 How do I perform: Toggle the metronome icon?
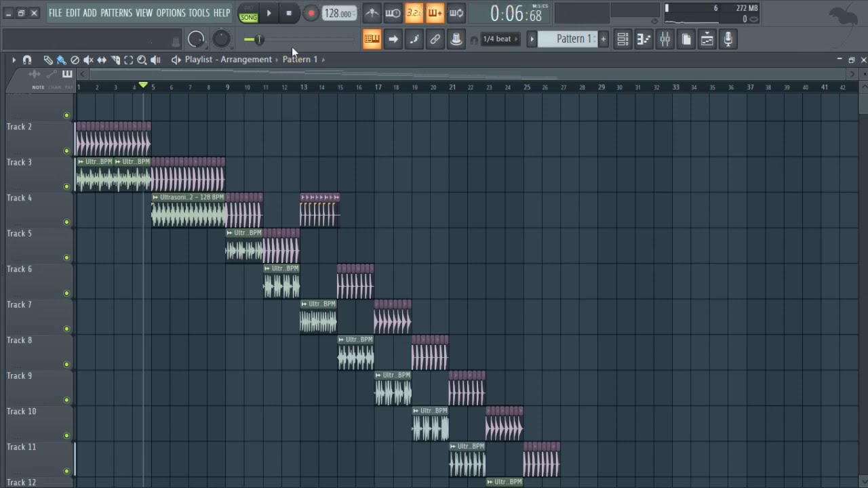tap(372, 13)
